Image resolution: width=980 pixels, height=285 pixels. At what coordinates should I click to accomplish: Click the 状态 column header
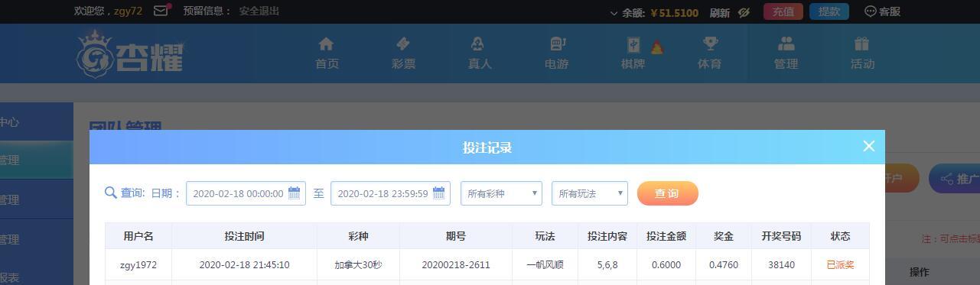840,236
